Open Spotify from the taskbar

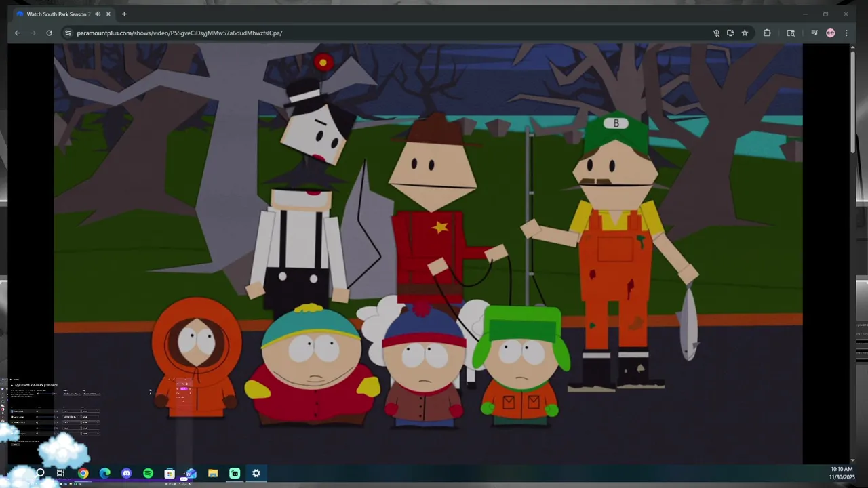[x=148, y=473]
